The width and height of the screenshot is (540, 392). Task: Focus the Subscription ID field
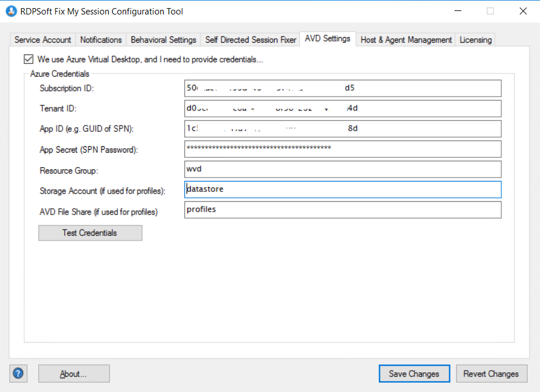342,88
